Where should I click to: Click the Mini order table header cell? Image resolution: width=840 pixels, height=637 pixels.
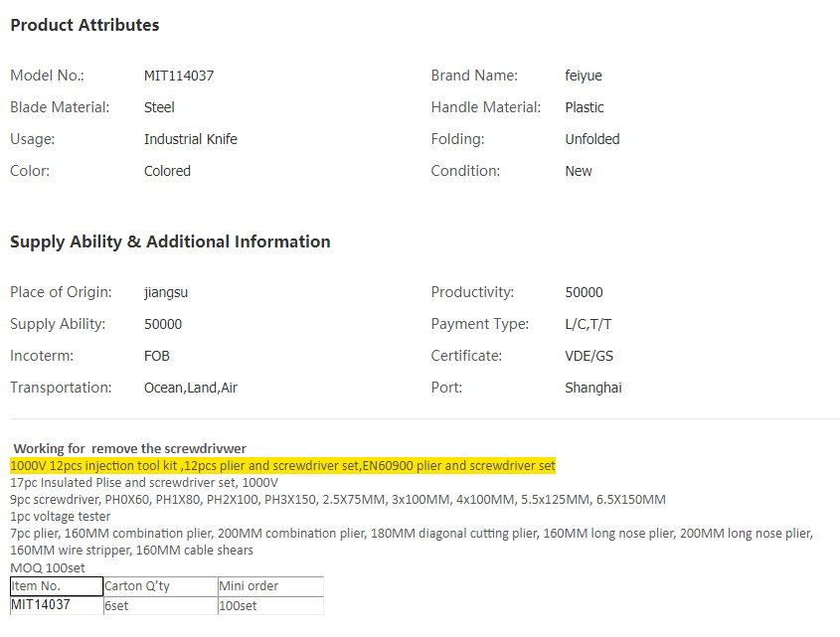(270, 586)
